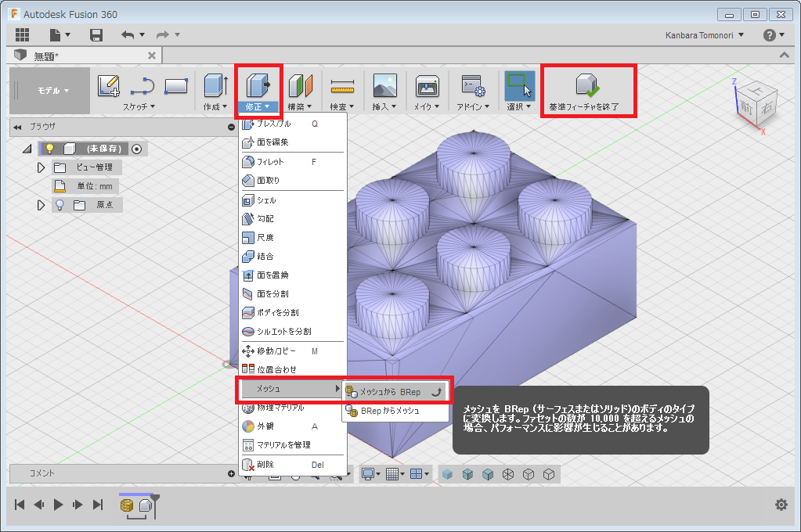Open timeline settings gear
Image resolution: width=801 pixels, height=532 pixels.
click(781, 505)
